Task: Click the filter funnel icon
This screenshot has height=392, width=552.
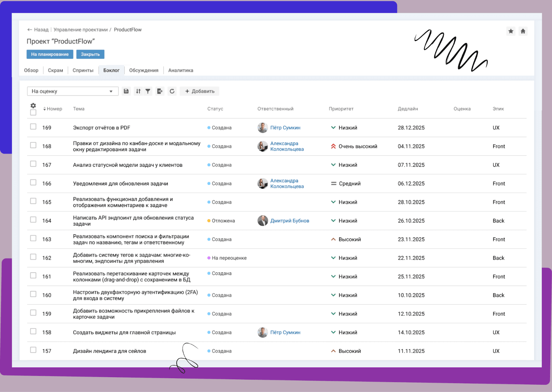Action: [x=148, y=91]
